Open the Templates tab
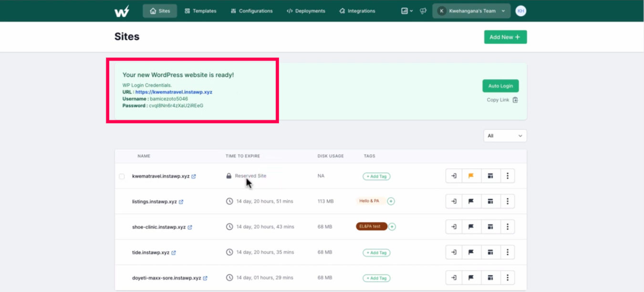Viewport: 644px width, 292px height. (x=200, y=11)
